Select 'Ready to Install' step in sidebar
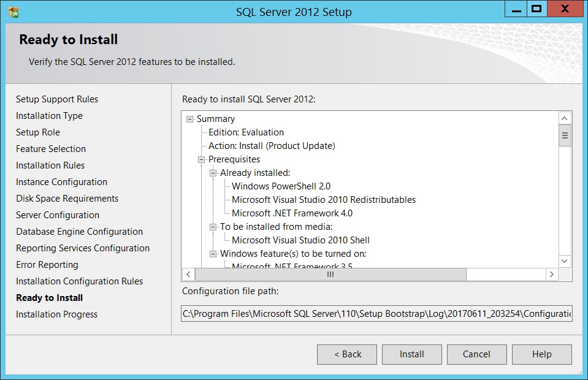 coord(50,298)
